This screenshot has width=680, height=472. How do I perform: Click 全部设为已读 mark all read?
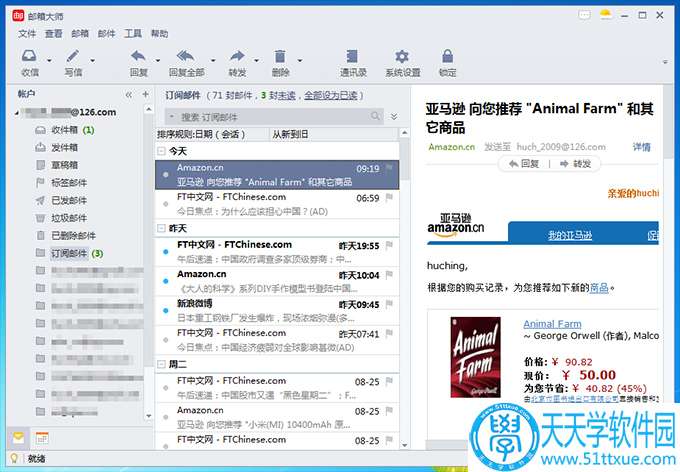(330, 95)
